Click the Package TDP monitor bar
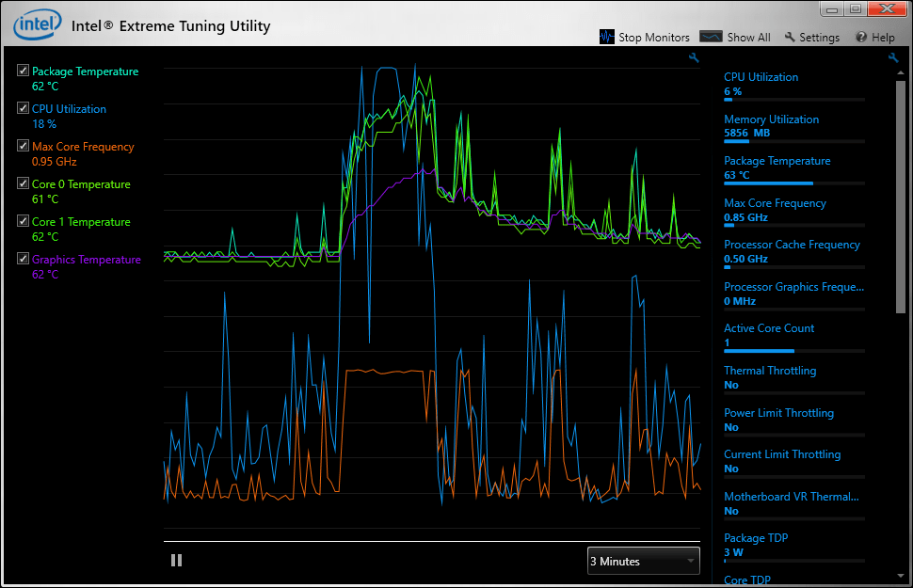The height and width of the screenshot is (588, 913). click(793, 562)
